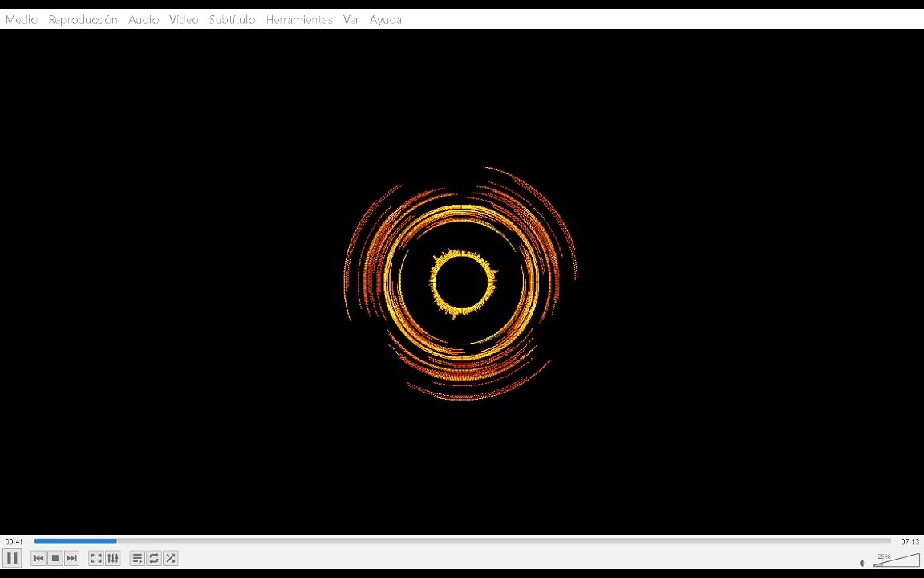Mute audio with the speaker icon
The image size is (924, 578).
[862, 564]
